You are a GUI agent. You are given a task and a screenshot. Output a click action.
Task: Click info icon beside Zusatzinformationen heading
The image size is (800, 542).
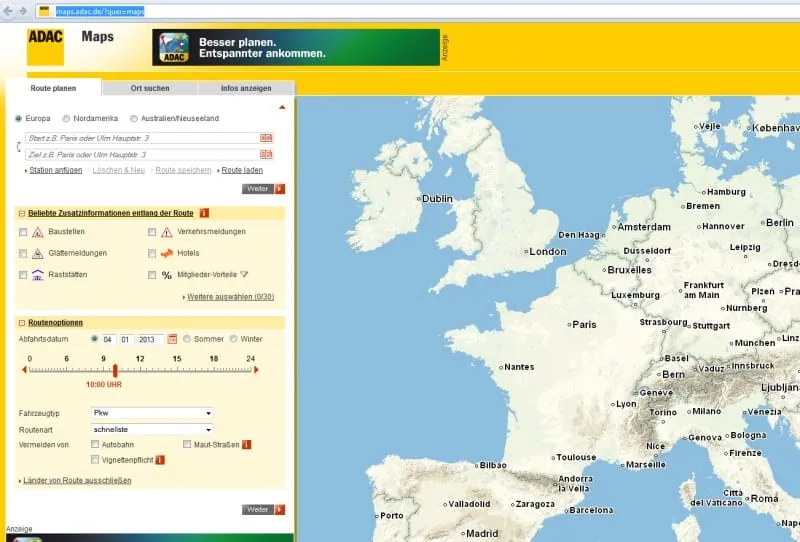(204, 213)
